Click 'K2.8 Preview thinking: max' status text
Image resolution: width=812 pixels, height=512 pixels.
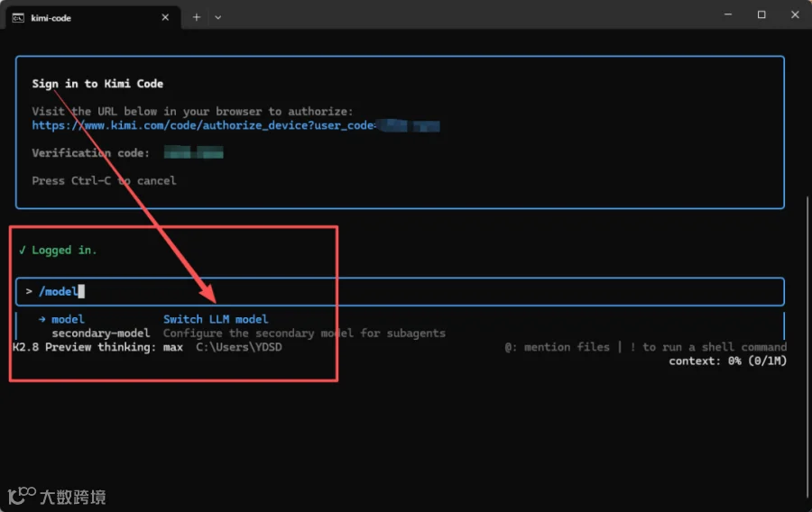(x=97, y=347)
